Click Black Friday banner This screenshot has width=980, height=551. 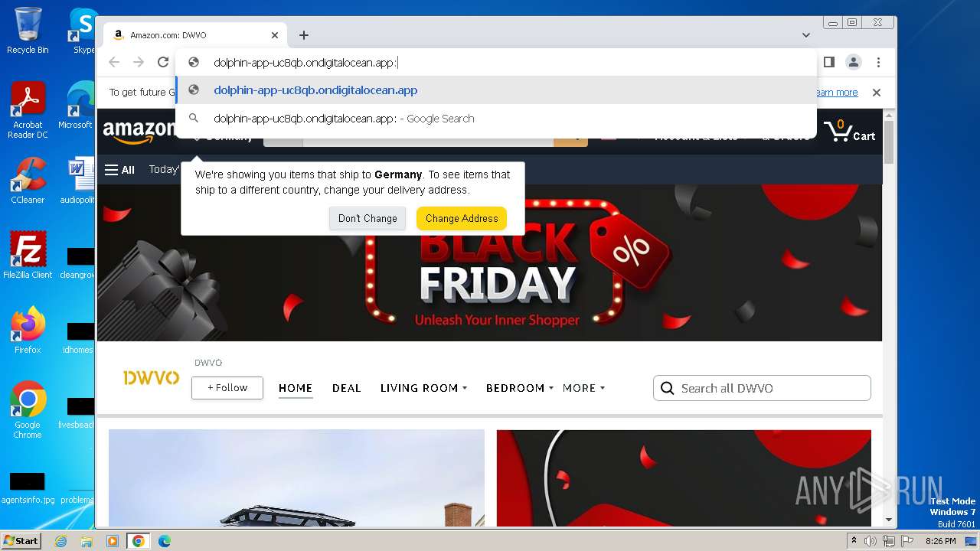pos(489,262)
